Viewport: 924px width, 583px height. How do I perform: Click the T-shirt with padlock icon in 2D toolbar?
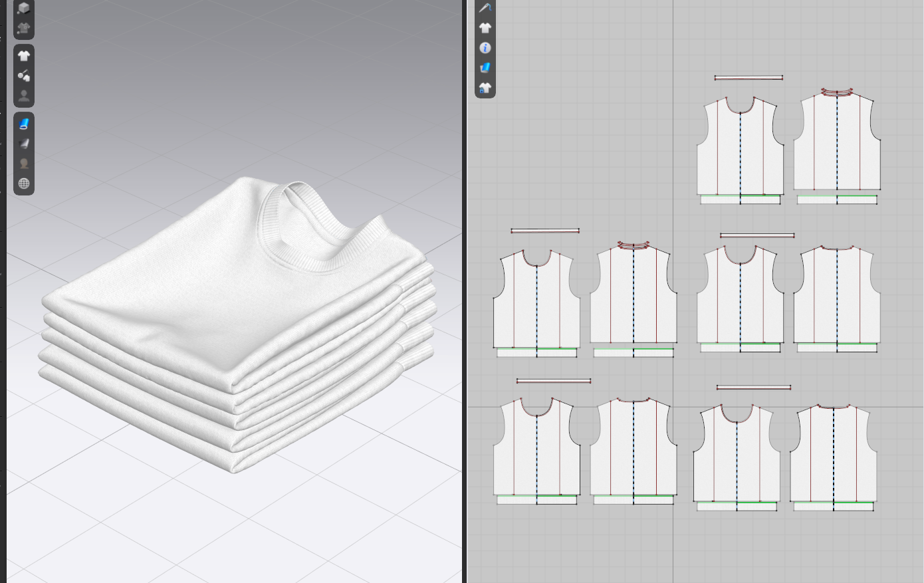tap(485, 88)
